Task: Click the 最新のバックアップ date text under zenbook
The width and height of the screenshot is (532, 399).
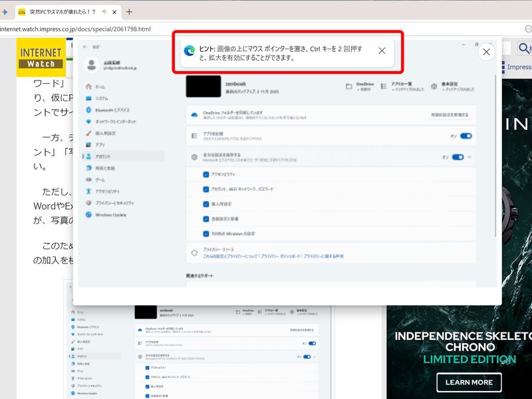Action: tap(252, 92)
